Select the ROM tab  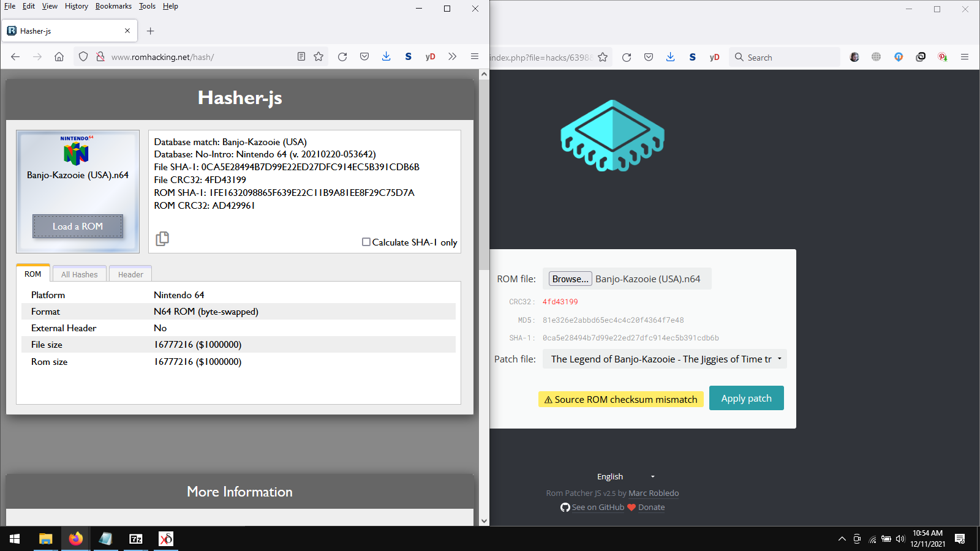(33, 274)
